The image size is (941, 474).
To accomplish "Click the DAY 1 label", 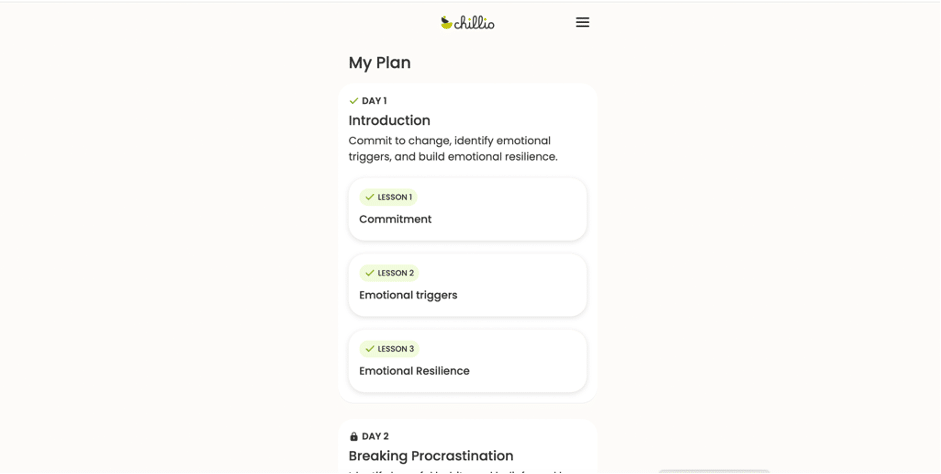I will tap(374, 101).
